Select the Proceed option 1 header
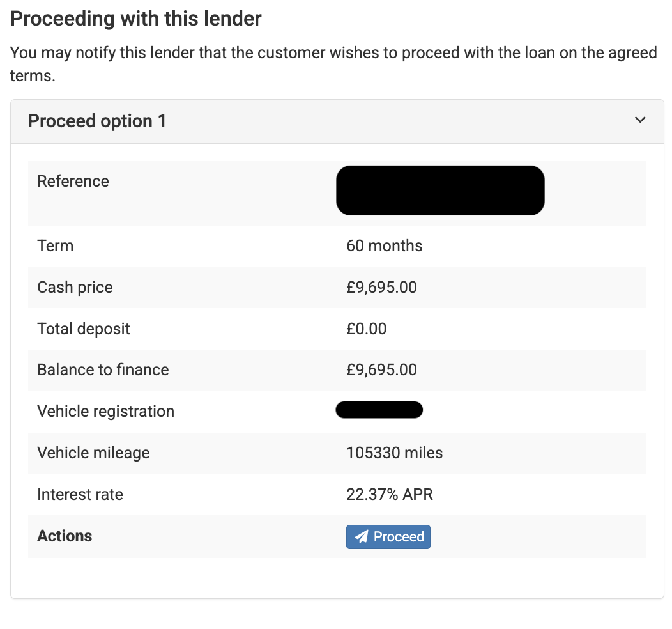 (x=97, y=121)
